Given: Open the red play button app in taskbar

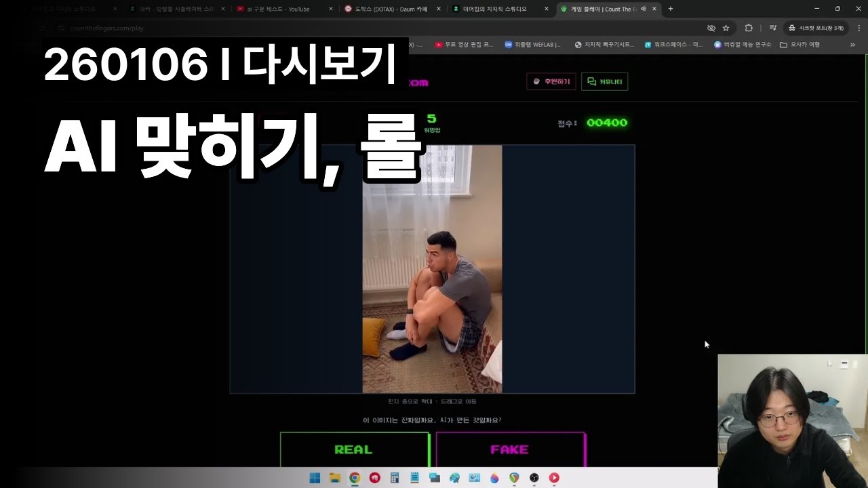Looking at the screenshot, I should point(554,478).
